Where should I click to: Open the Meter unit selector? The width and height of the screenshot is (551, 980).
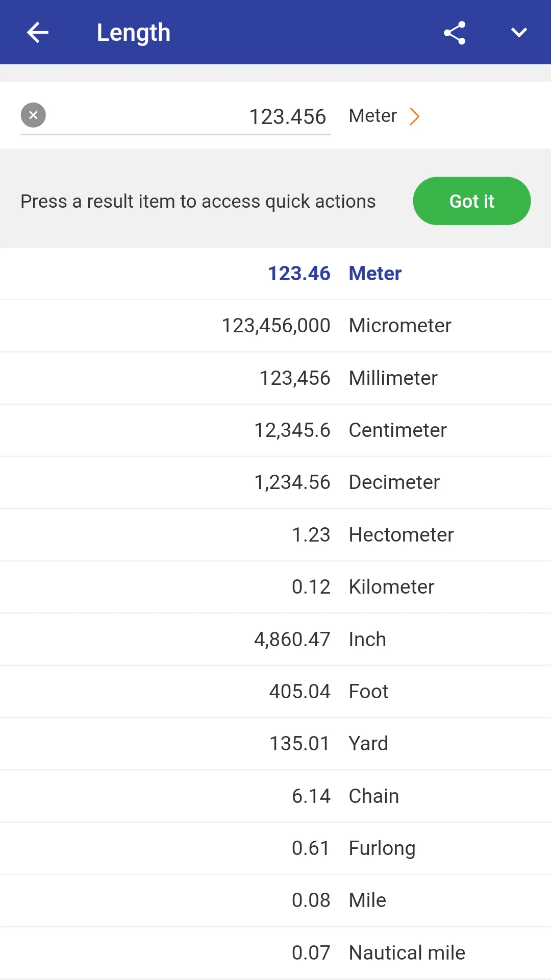(384, 116)
